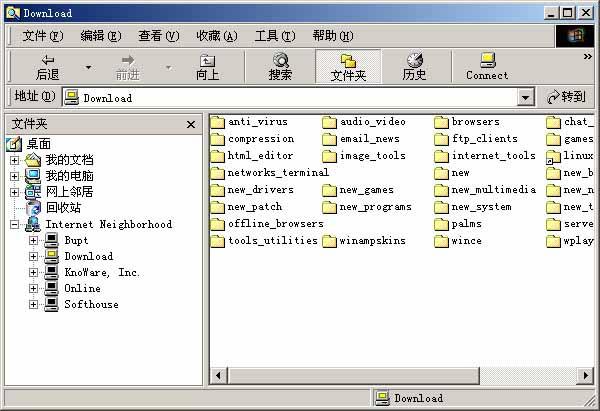600x411 pixels.
Task: Expand the Bupt tree node
Action: (x=33, y=240)
